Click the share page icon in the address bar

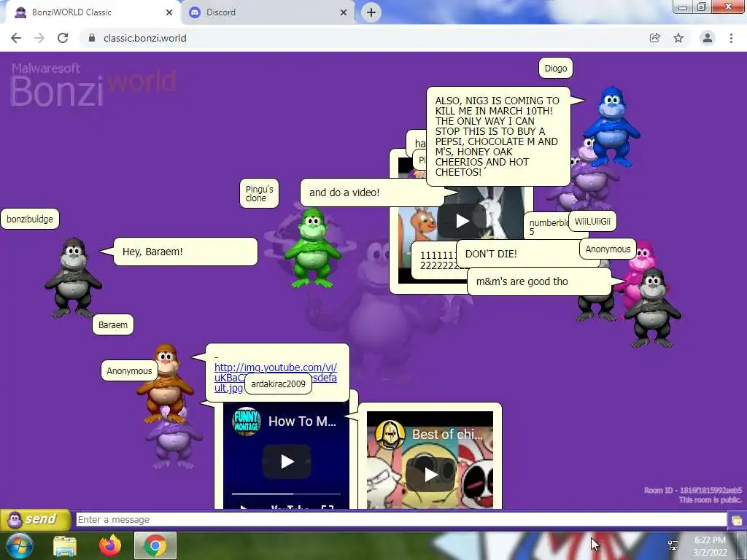coord(654,38)
